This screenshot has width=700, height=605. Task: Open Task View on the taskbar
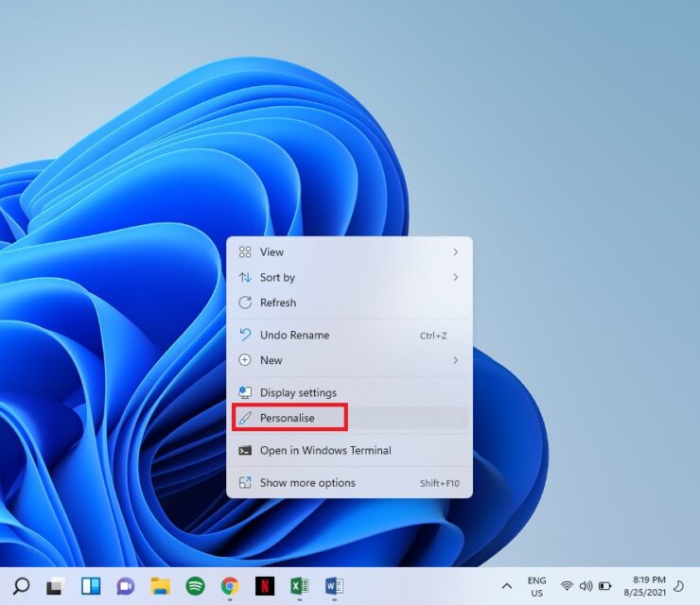pos(55,586)
